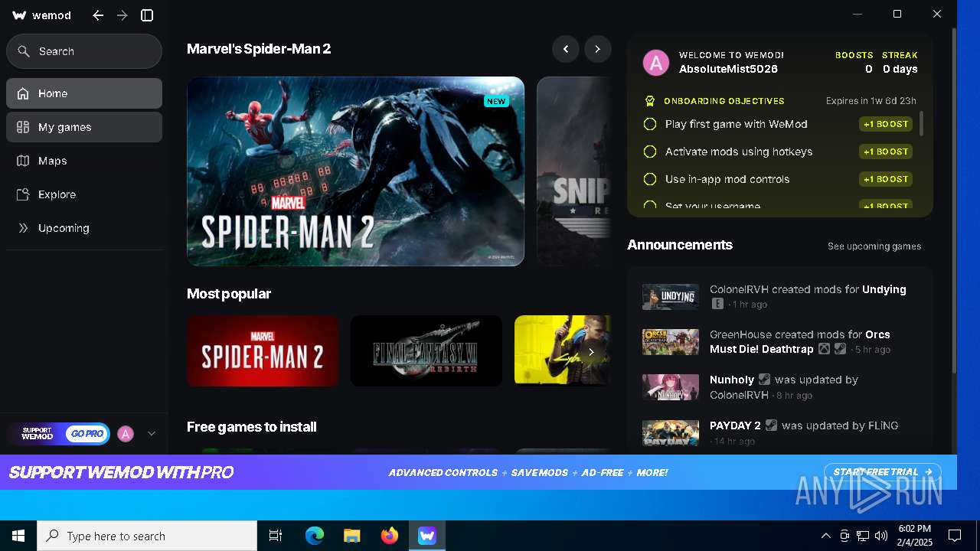Open AbsoluteMist5026 username
Image resolution: width=980 pixels, height=551 pixels.
tap(728, 69)
